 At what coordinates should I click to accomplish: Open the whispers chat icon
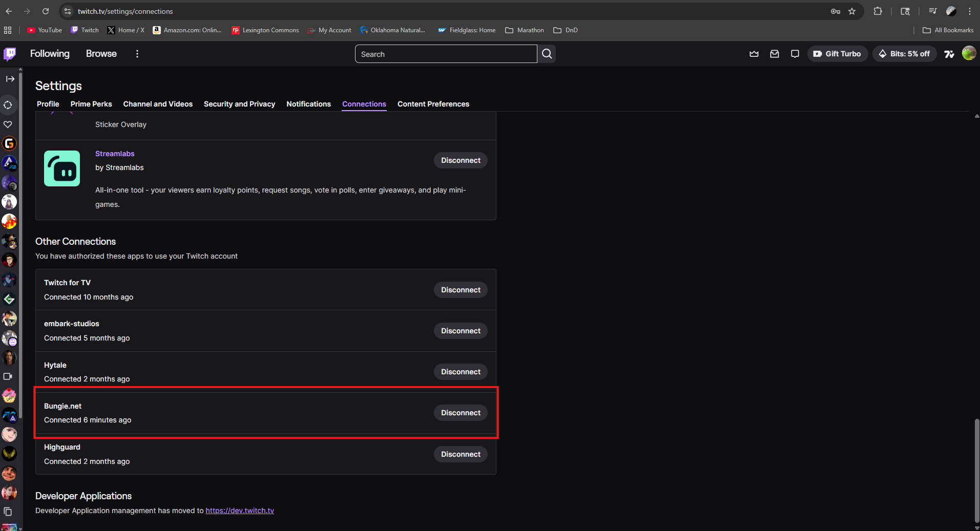tap(795, 54)
